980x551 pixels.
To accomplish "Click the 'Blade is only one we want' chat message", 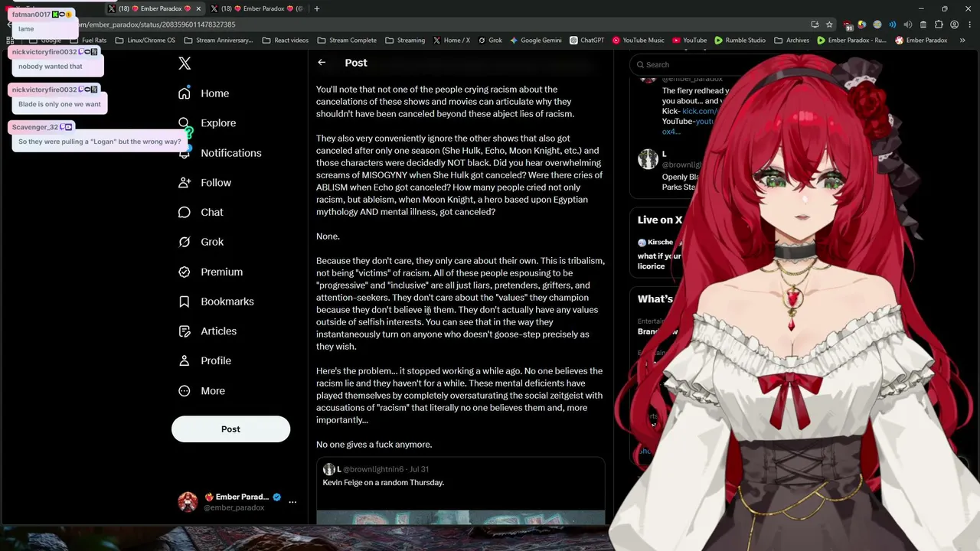I will (x=60, y=104).
